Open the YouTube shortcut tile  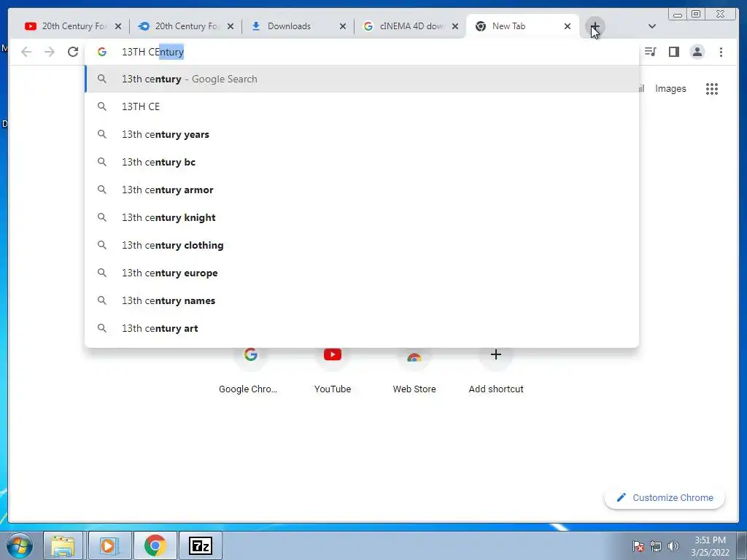[333, 371]
